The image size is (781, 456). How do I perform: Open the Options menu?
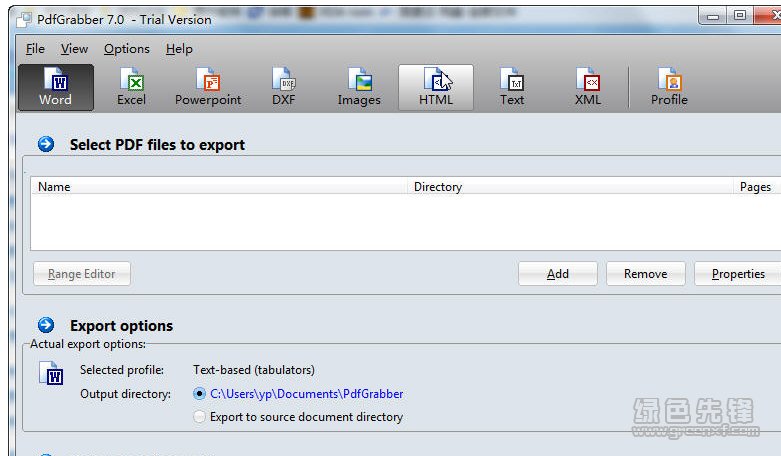[x=127, y=49]
